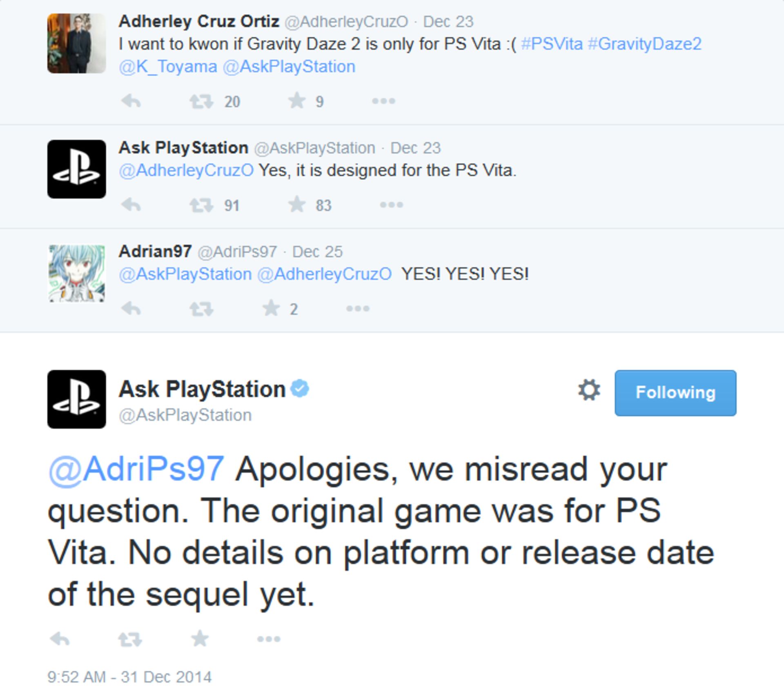
Task: Reply to the main Apologies tweet
Action: tap(60, 638)
